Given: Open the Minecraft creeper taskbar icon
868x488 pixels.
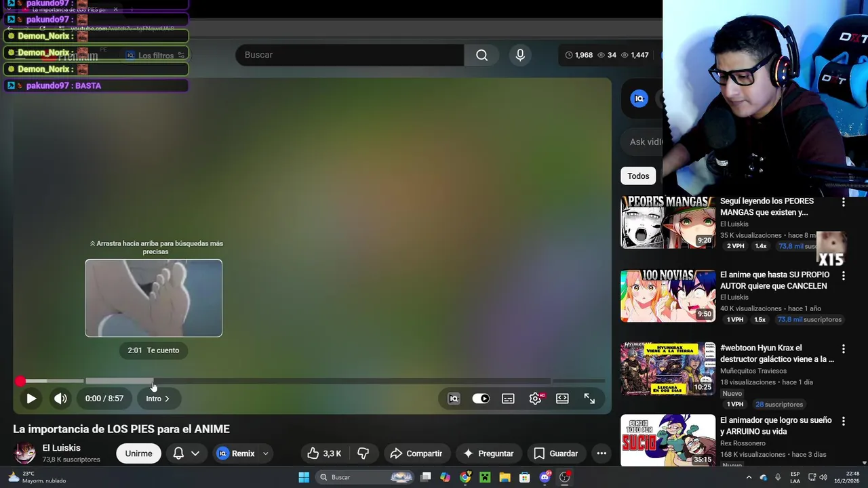Looking at the screenshot, I should (x=485, y=477).
